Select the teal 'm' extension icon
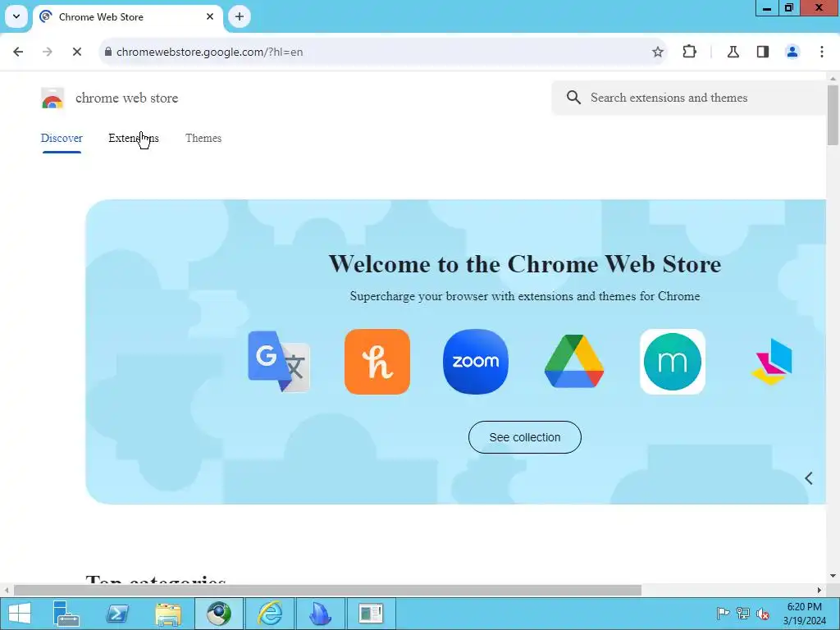 pos(673,362)
